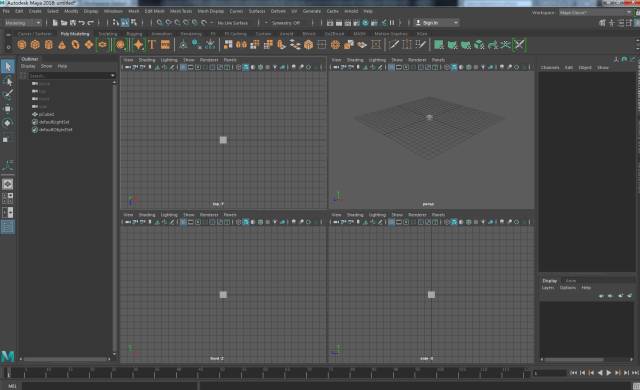
Task: Toggle Snap to Curves magnet icon
Action: click(168, 23)
